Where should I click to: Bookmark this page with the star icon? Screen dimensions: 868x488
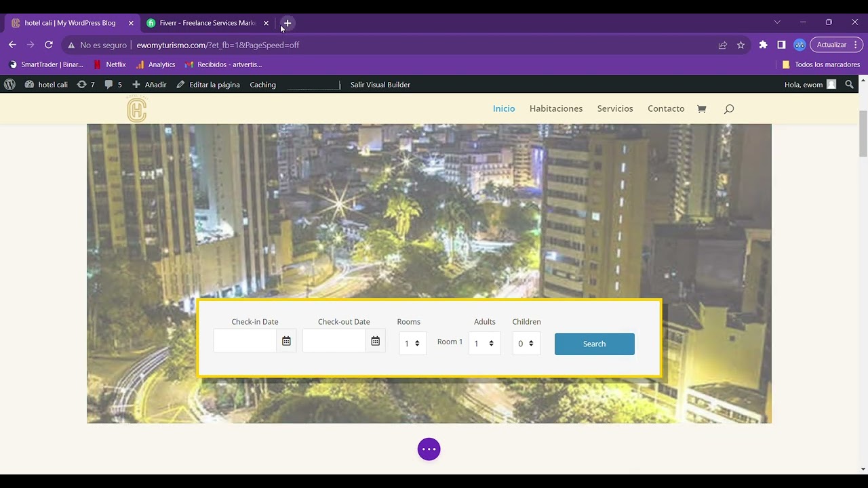click(x=741, y=45)
